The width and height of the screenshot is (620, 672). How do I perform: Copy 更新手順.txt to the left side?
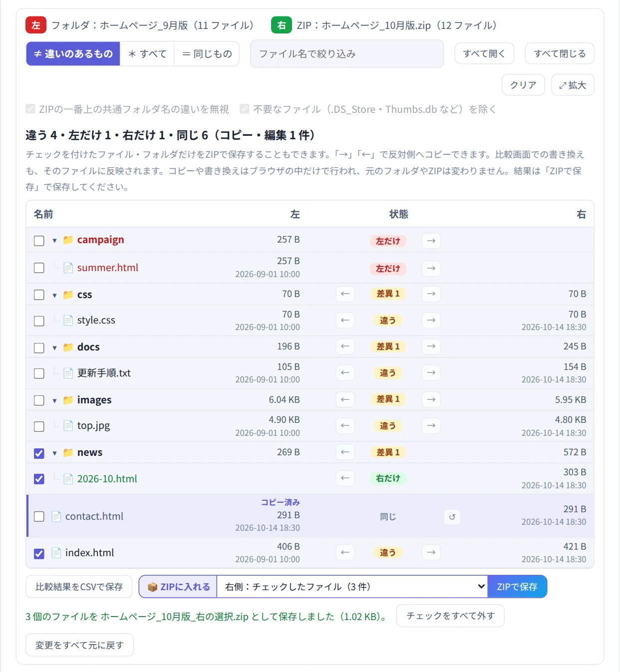(x=345, y=372)
